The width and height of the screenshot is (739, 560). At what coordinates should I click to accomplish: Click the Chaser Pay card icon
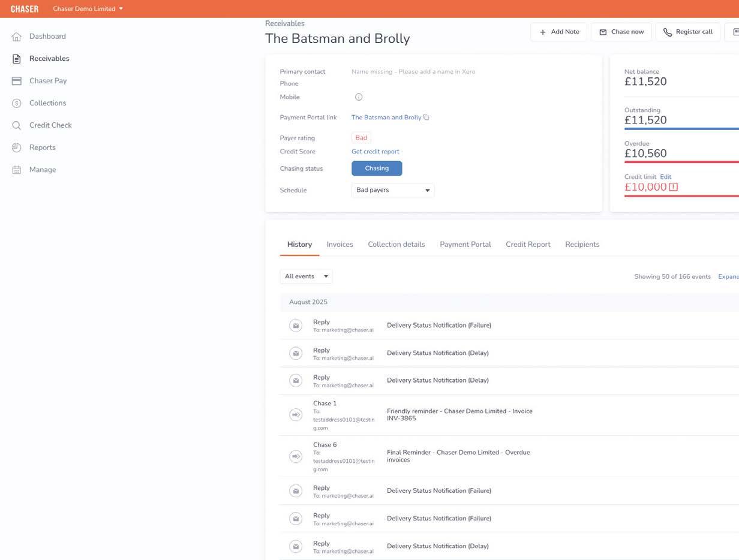17,81
